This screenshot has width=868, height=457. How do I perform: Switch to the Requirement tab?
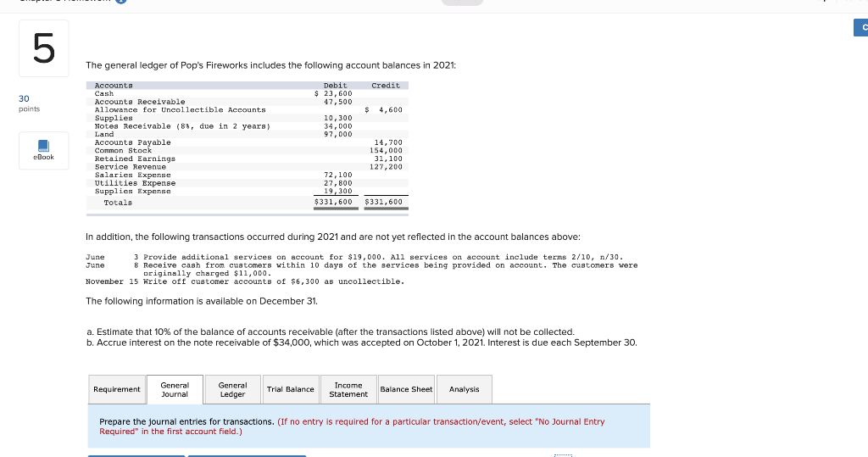tap(117, 389)
